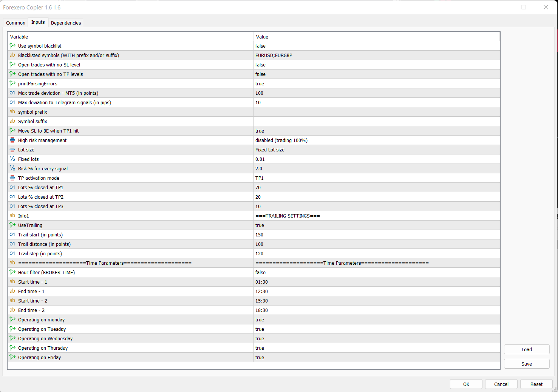Click the fraction icon beside Fixed lots
Viewport: 558px width, 392px height.
(12, 159)
